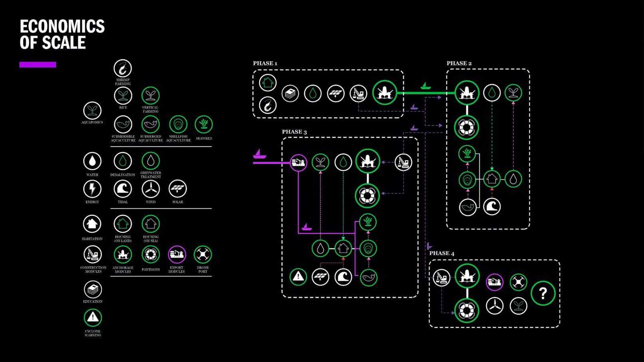The image size is (644, 362).
Task: Select the Energy lightning bolt icon
Action: pyautogui.click(x=92, y=189)
